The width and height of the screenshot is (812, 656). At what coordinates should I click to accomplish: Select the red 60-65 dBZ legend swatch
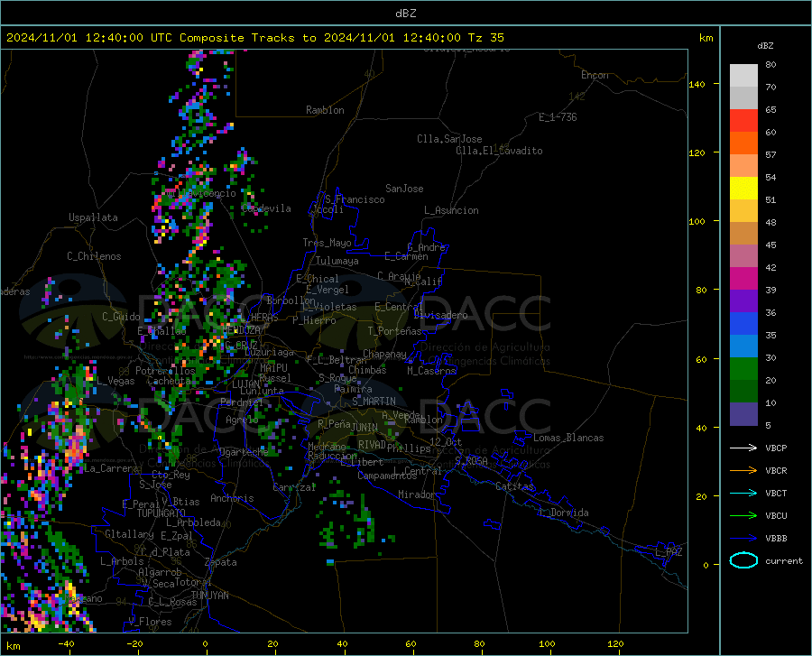point(743,121)
